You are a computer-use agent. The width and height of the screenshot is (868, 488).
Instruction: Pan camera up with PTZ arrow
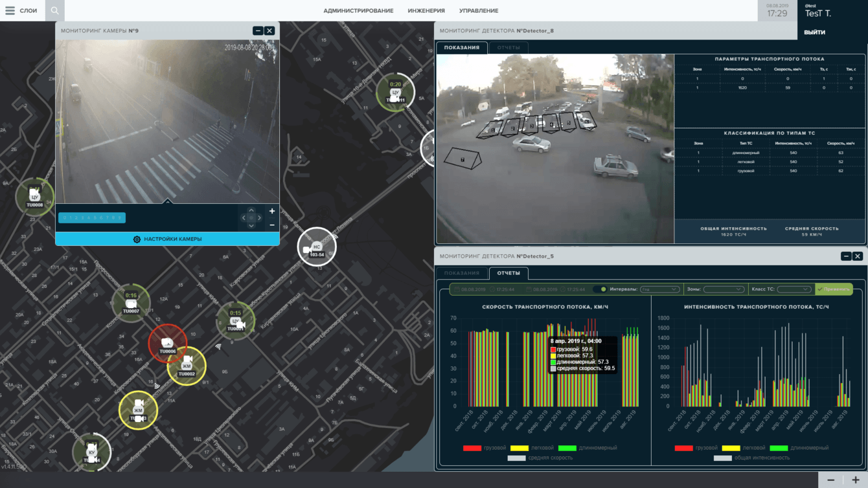tap(251, 210)
